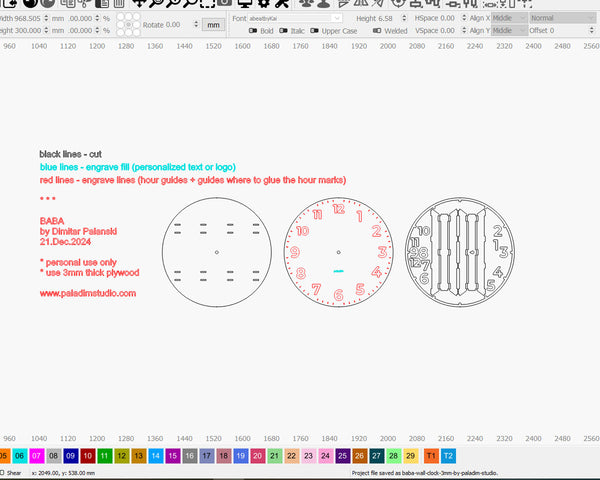Click the Height 300.000 input field
This screenshot has width=600, height=480.
(27, 30)
